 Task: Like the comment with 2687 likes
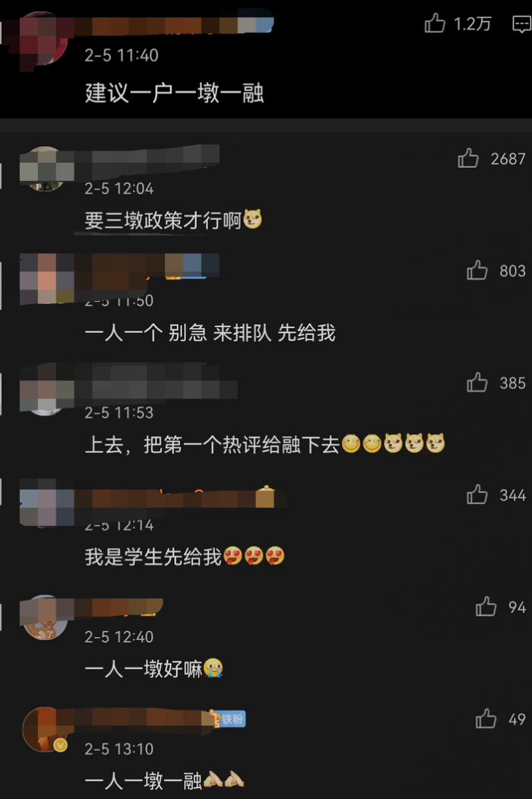pos(468,158)
